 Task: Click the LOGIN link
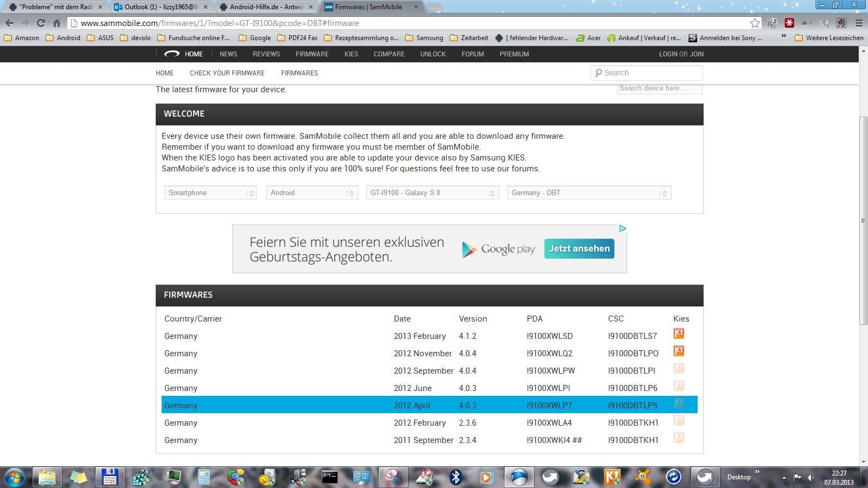(668, 54)
